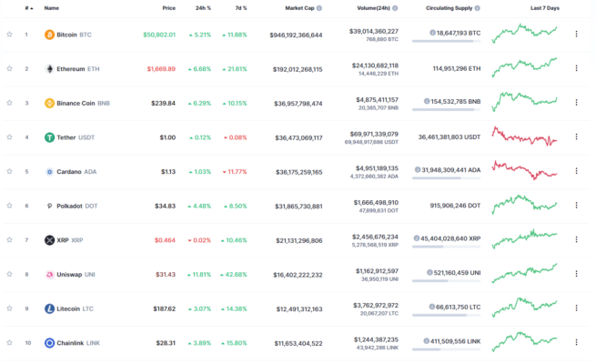Click the XRP coin logo icon
This screenshot has height=364, width=596.
click(x=49, y=240)
